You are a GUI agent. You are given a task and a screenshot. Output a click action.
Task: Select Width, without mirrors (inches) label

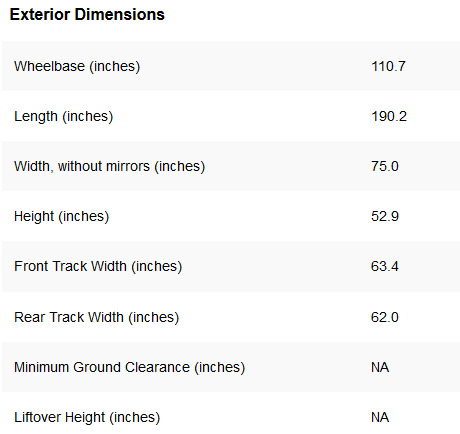109,166
